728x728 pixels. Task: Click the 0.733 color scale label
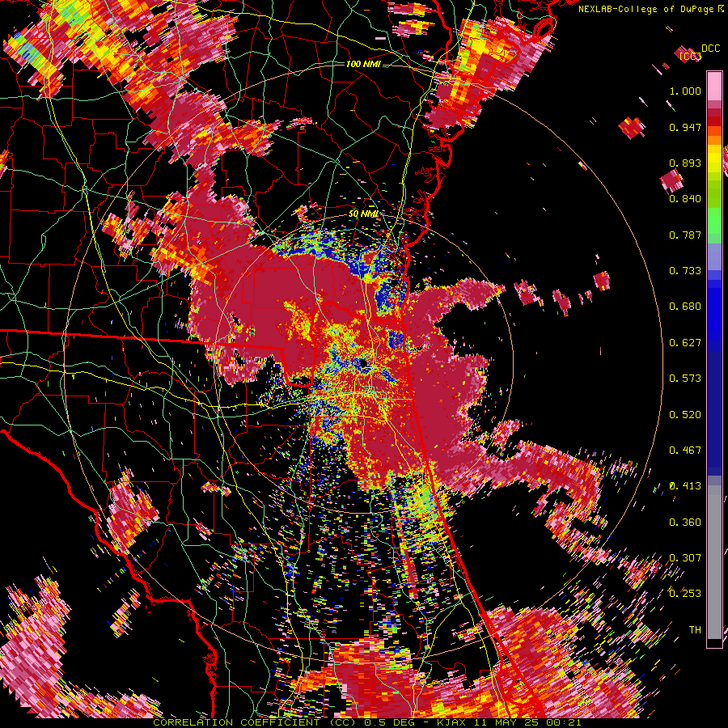pyautogui.click(x=685, y=271)
